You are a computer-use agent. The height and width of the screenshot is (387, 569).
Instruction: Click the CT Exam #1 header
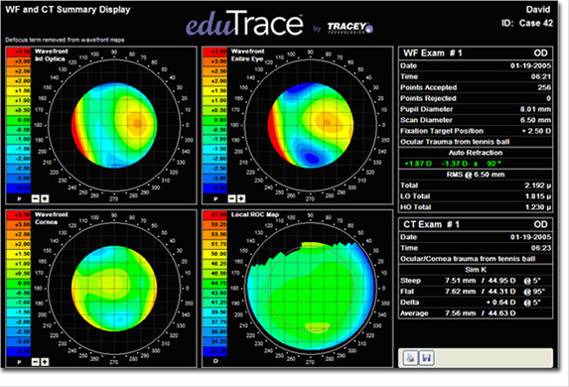pyautogui.click(x=475, y=224)
